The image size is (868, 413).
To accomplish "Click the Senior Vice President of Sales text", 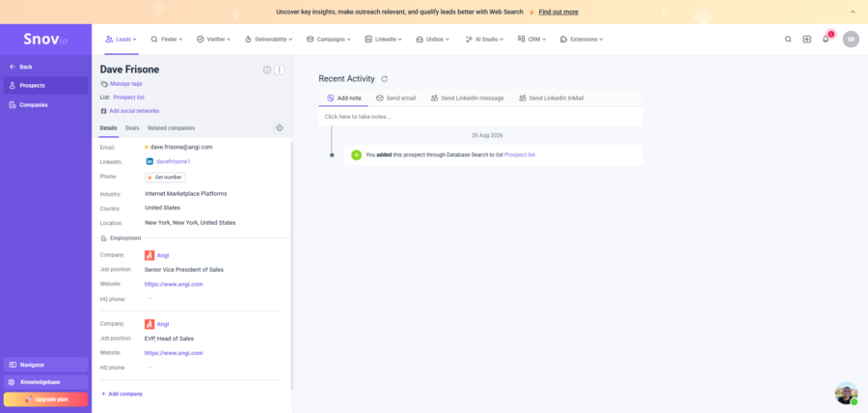I will click(184, 269).
